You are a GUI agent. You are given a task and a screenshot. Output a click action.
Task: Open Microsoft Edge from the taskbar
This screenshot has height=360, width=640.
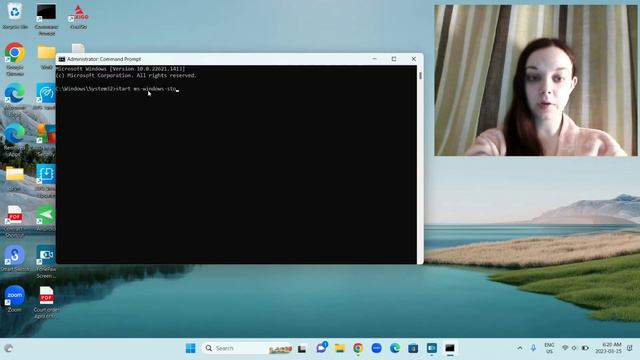click(x=395, y=348)
